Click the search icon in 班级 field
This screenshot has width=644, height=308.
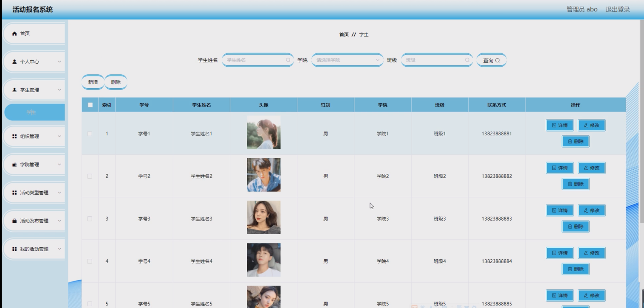(467, 60)
